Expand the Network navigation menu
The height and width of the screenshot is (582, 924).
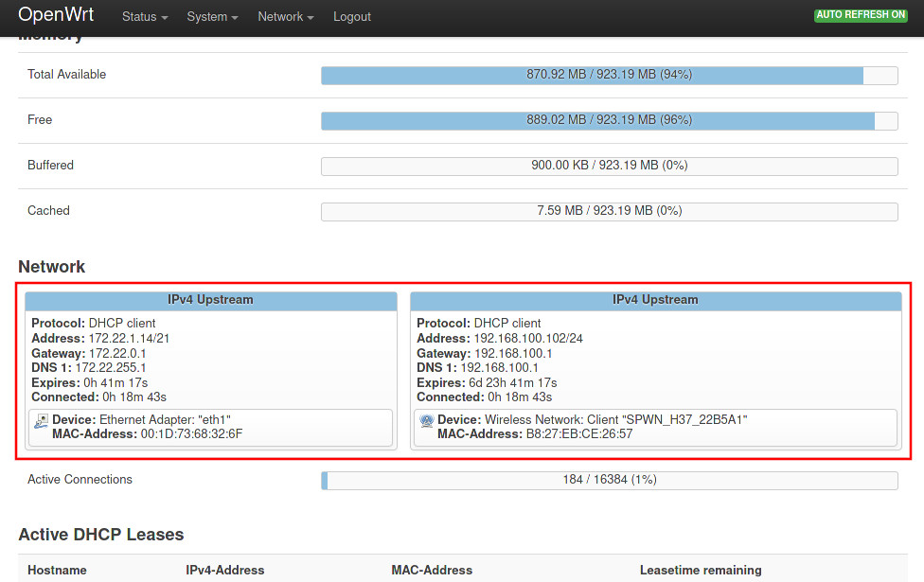[285, 17]
